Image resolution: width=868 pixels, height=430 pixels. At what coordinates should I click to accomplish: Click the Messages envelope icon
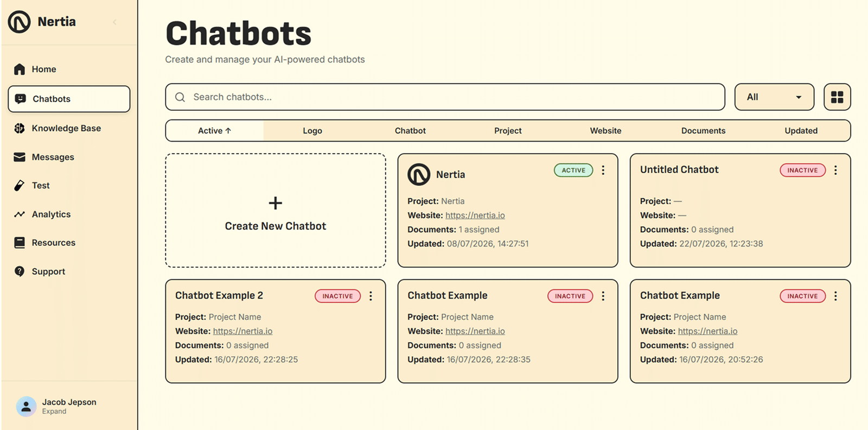click(x=20, y=157)
